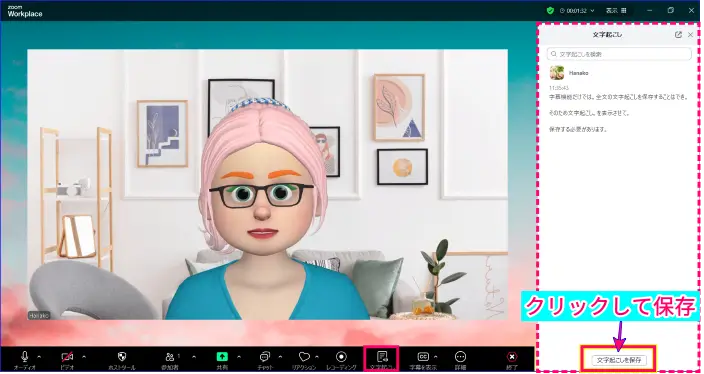Open the Participants panel icon
Image resolution: width=704 pixels, height=374 pixels.
[170, 357]
